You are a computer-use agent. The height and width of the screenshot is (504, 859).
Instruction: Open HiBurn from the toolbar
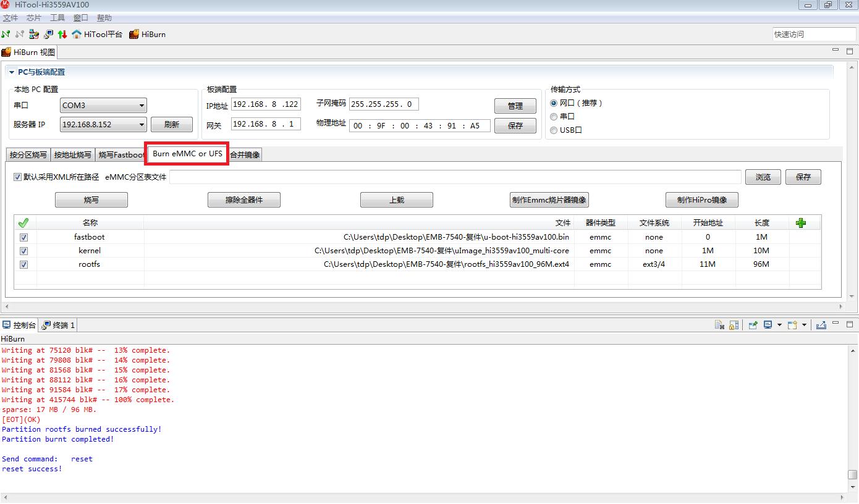(147, 35)
